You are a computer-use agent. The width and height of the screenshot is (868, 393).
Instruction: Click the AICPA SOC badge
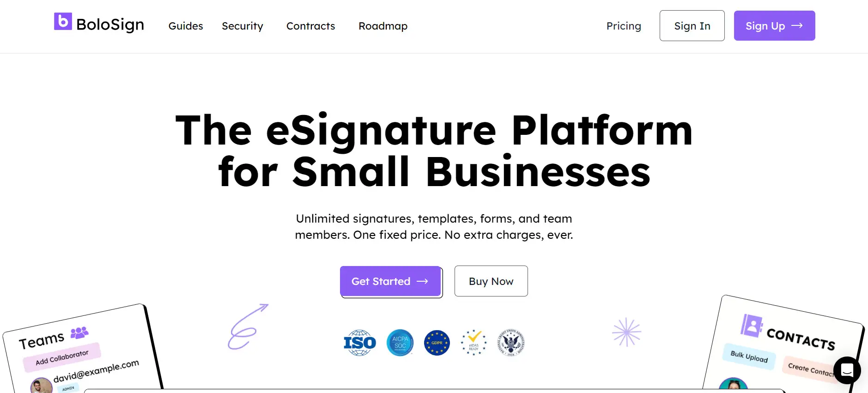tap(400, 343)
